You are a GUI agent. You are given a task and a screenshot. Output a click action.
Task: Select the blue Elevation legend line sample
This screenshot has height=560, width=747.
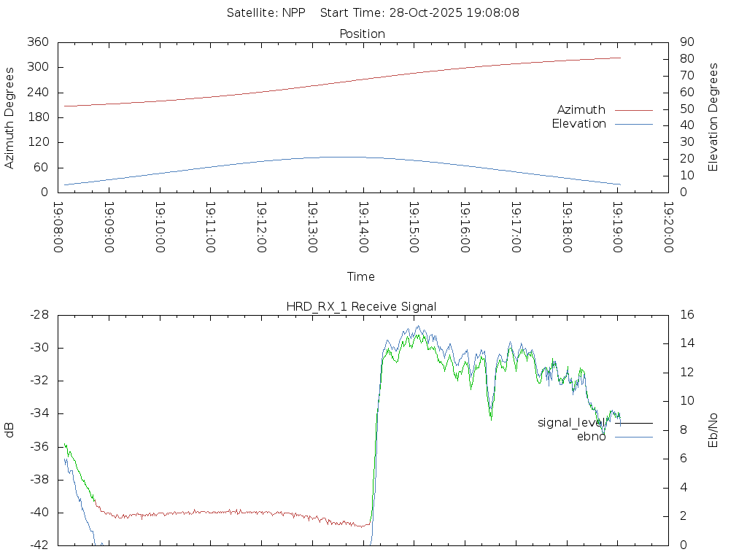point(633,124)
